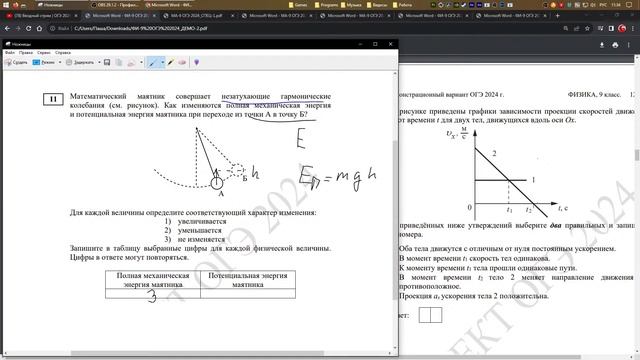Copy the snip with the copy icon
Viewport: 640px width, 360px height.
pos(119,62)
